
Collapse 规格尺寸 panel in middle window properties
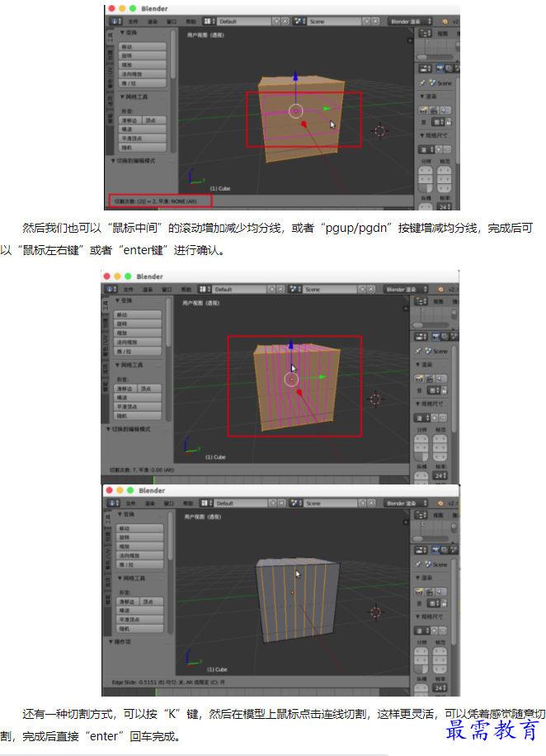pos(418,404)
